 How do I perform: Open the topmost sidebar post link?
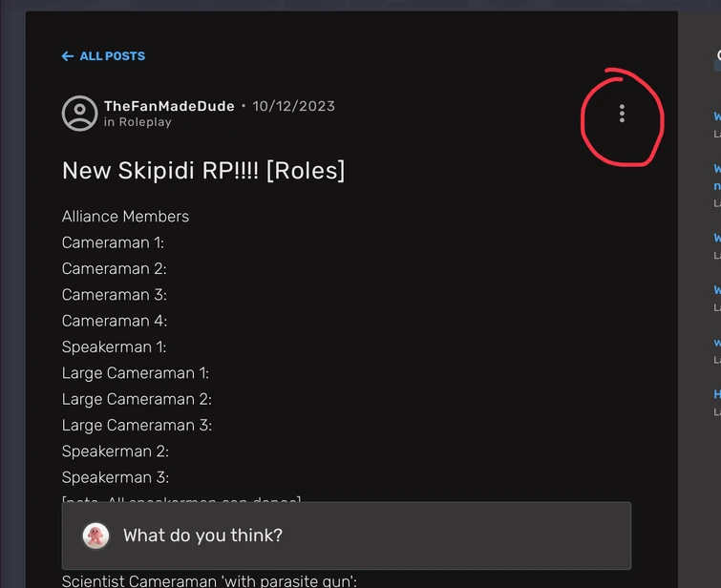pyautogui.click(x=717, y=116)
